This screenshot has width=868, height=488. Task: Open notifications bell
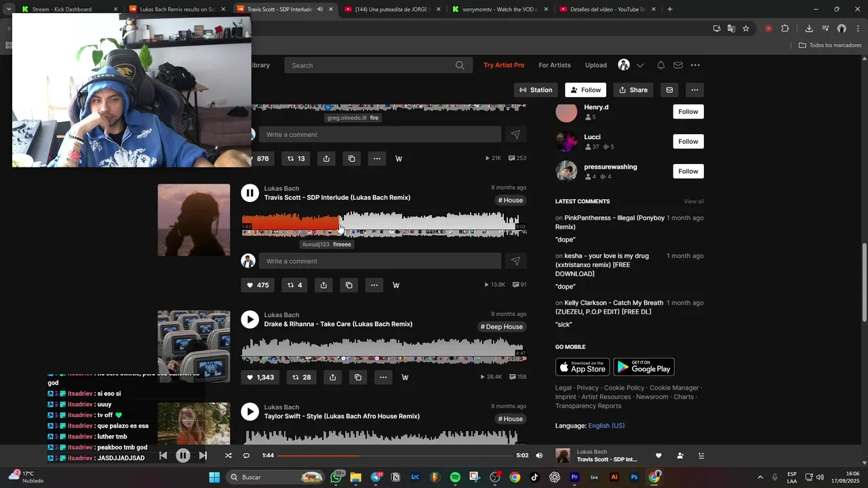(x=660, y=65)
